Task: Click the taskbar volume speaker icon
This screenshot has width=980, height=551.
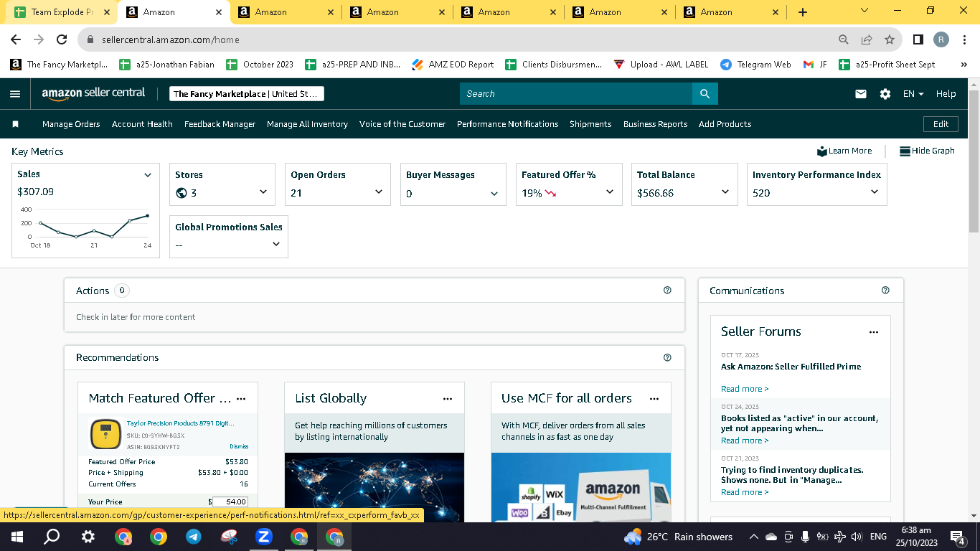Action: (856, 537)
